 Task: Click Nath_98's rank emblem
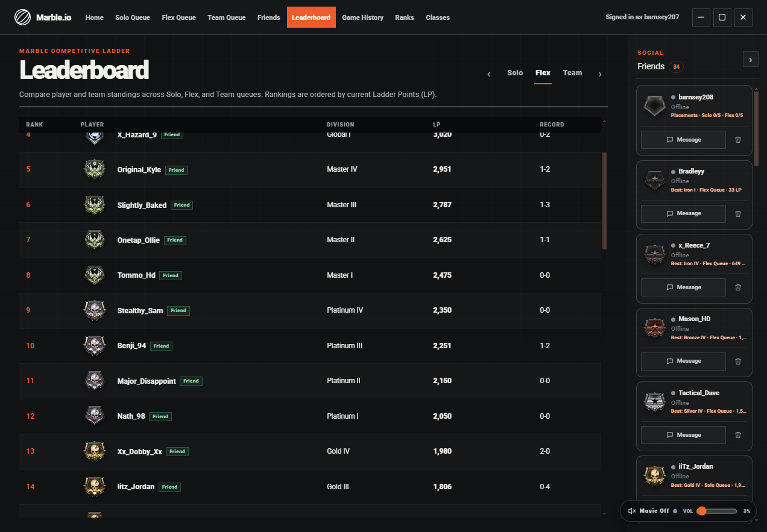pyautogui.click(x=93, y=416)
